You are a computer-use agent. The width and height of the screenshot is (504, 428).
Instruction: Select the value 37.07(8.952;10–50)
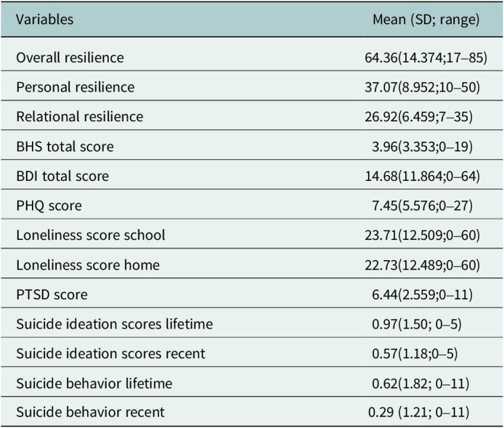pos(426,87)
